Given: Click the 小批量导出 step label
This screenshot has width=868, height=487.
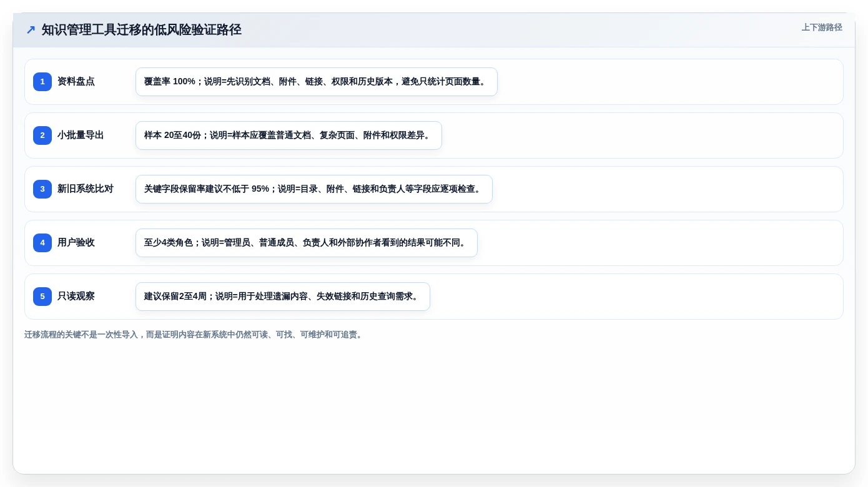Looking at the screenshot, I should click(81, 135).
